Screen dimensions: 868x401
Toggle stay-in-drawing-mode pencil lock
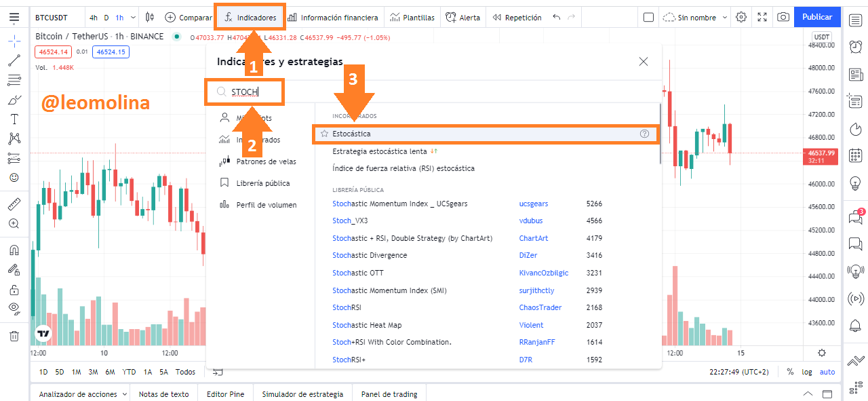point(14,269)
